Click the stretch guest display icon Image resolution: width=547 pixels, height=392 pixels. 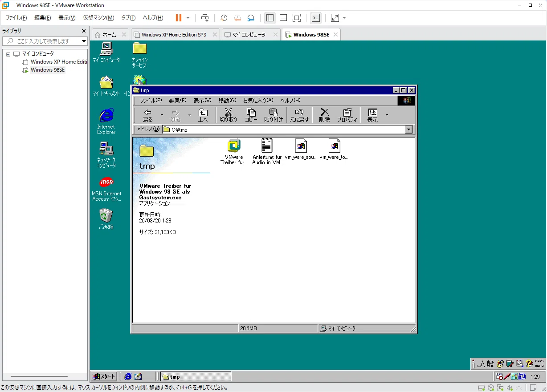335,18
